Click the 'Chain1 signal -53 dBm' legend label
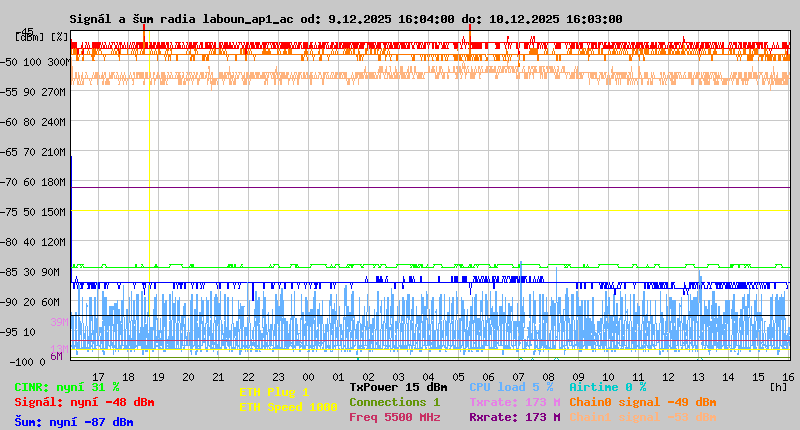800x430 pixels. (x=643, y=417)
